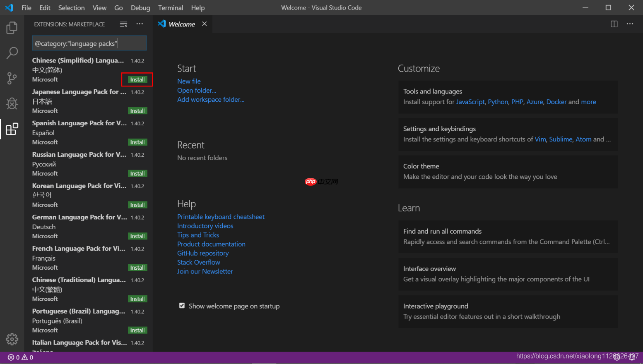
Task: Switch to the Welcome tab
Action: [181, 24]
